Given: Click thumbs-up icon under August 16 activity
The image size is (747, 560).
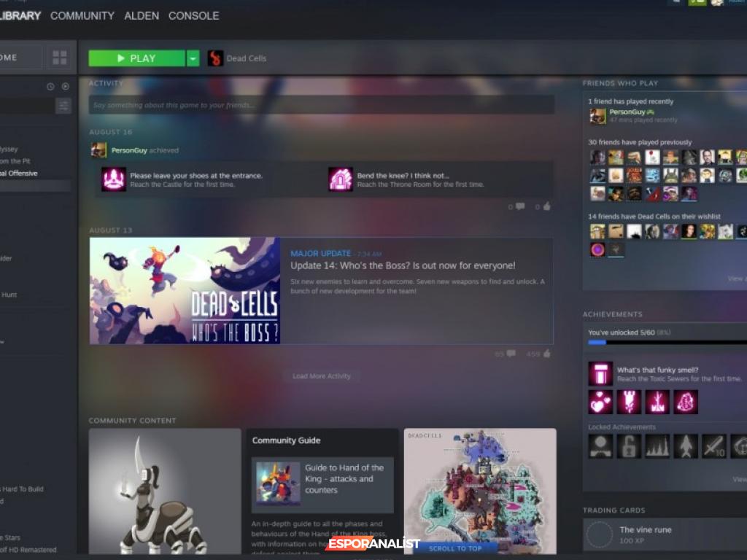Looking at the screenshot, I should point(546,206).
